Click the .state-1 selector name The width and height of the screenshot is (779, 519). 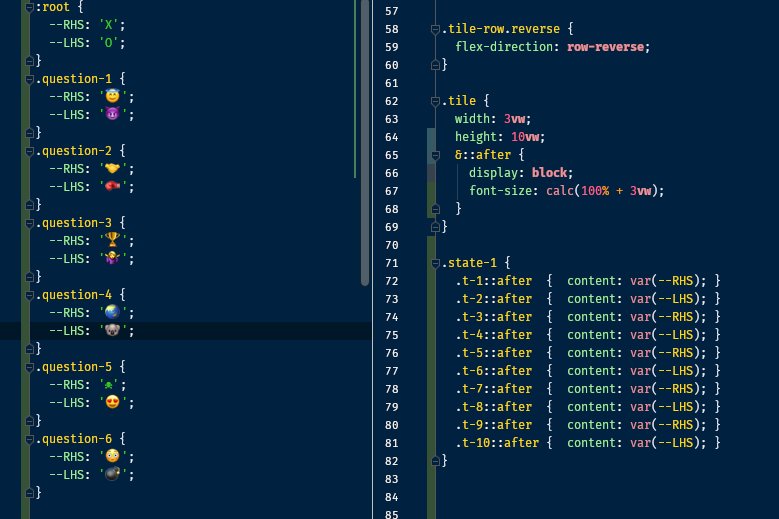(x=469, y=263)
